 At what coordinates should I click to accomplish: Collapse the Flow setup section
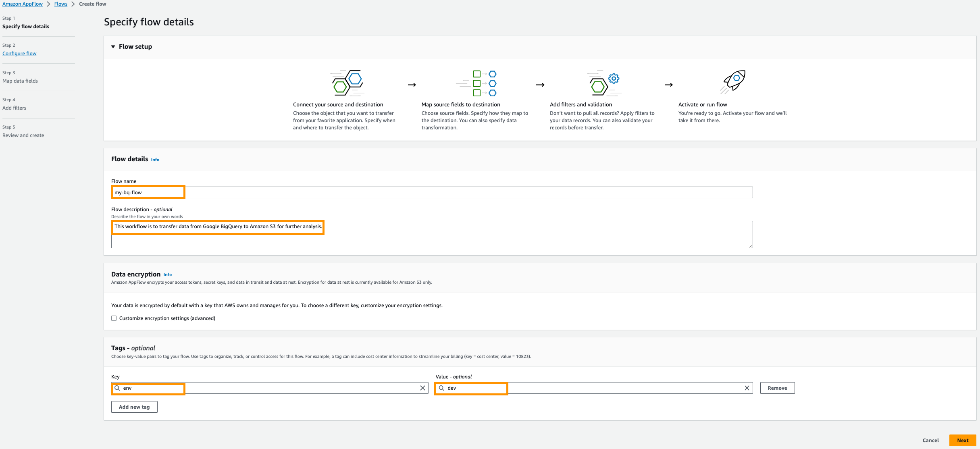click(113, 46)
